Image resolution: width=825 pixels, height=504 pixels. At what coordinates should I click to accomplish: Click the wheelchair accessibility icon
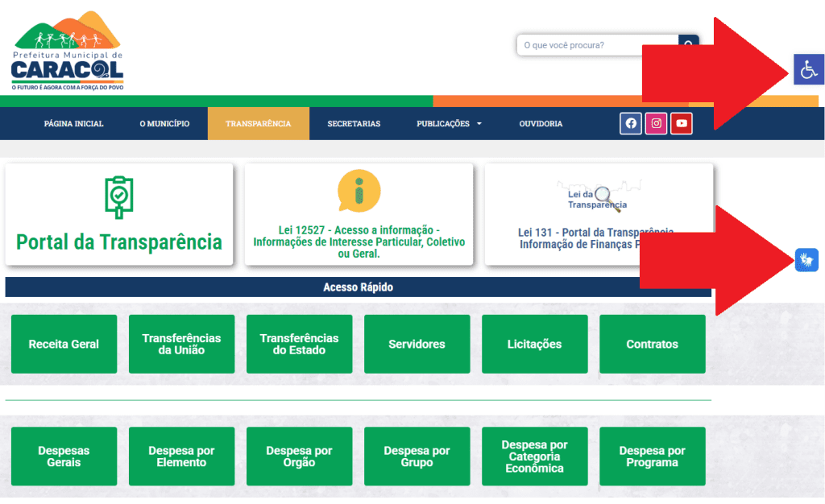(x=807, y=70)
